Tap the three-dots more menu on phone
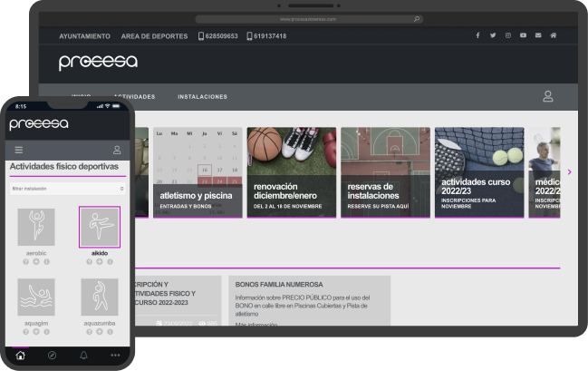Image resolution: width=588 pixels, height=371 pixels. (115, 356)
